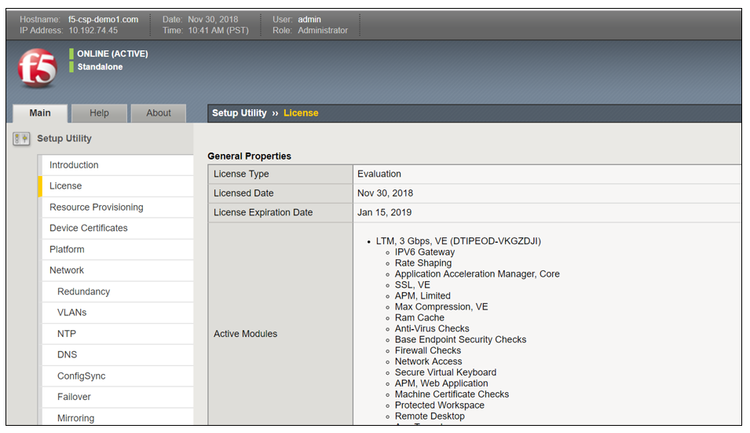Click the Ram Cache module entry
Screen dimensions: 750x433
coord(419,318)
